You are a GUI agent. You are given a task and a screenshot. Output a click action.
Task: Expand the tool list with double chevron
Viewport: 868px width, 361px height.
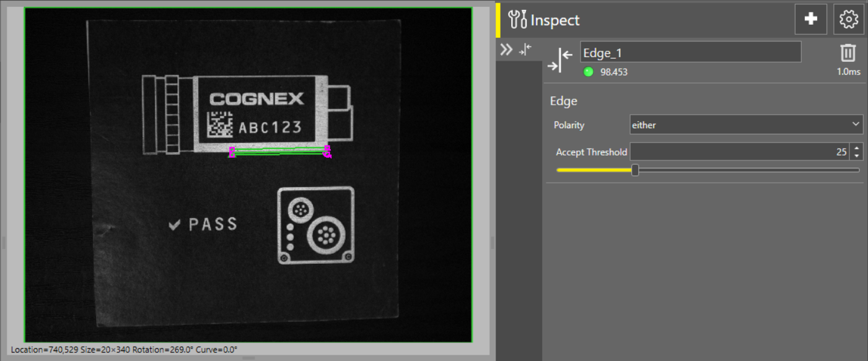[x=506, y=50]
